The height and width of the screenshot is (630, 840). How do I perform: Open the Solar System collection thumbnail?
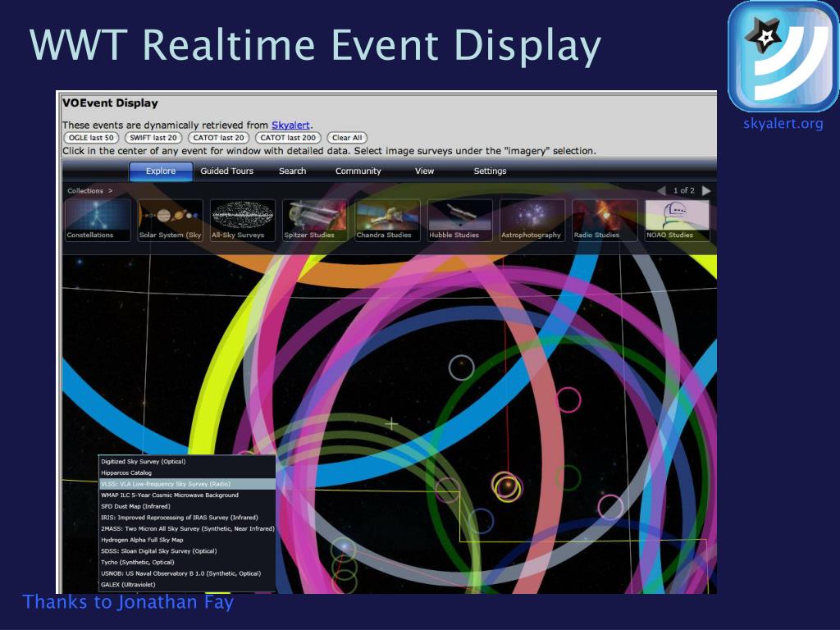click(171, 220)
